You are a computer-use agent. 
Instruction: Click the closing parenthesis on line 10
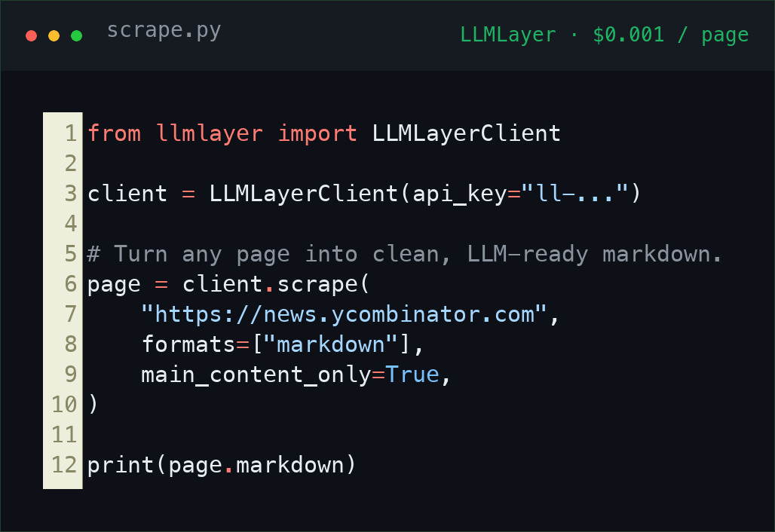coord(93,405)
